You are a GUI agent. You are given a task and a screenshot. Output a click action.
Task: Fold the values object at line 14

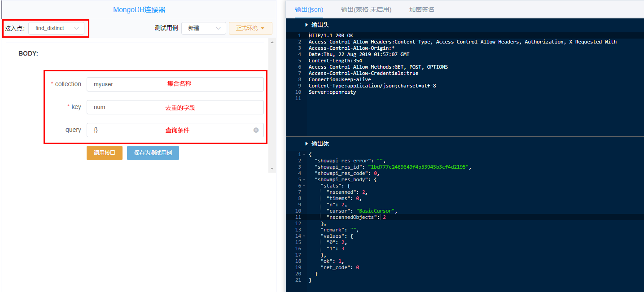(304, 236)
